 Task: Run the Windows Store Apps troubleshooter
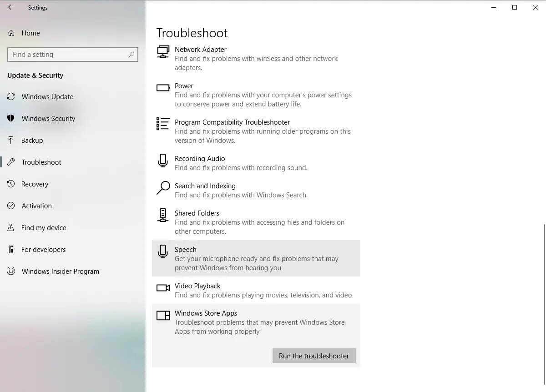(314, 356)
